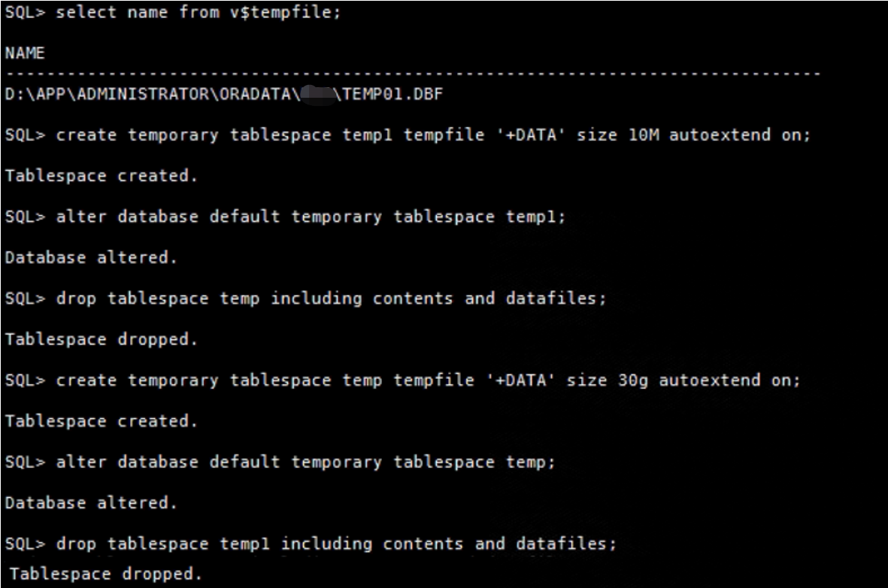
Task: Click the last "Tablespace dropped." message
Action: pos(106,574)
